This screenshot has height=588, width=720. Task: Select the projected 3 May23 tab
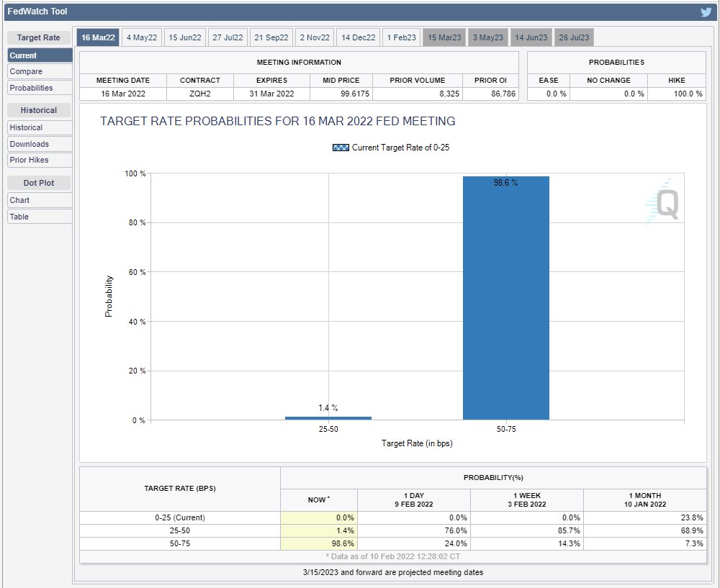pos(488,37)
